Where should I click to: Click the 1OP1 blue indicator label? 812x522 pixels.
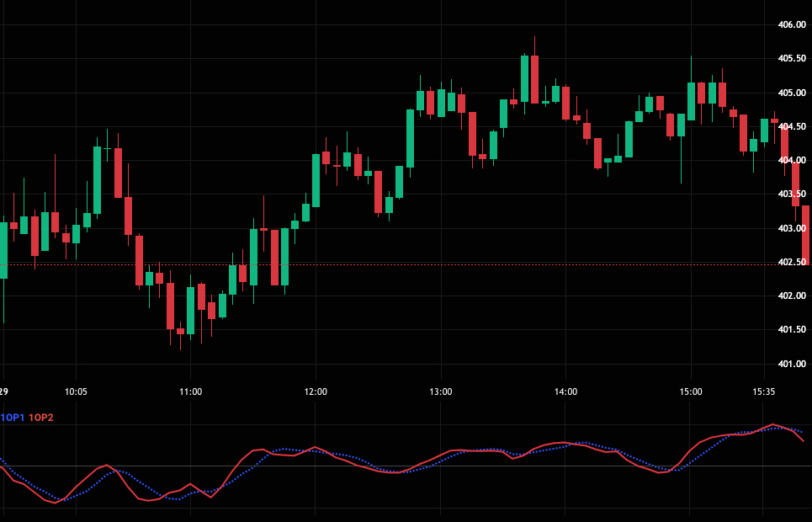(x=13, y=418)
